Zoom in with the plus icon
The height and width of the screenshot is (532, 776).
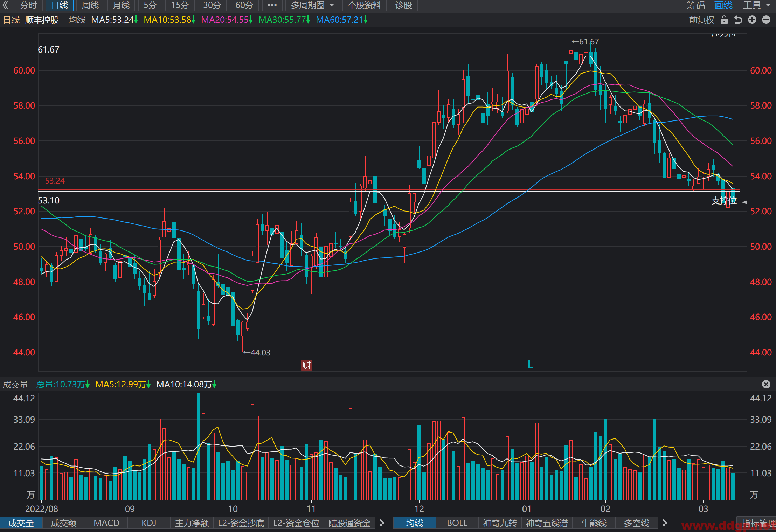752,20
